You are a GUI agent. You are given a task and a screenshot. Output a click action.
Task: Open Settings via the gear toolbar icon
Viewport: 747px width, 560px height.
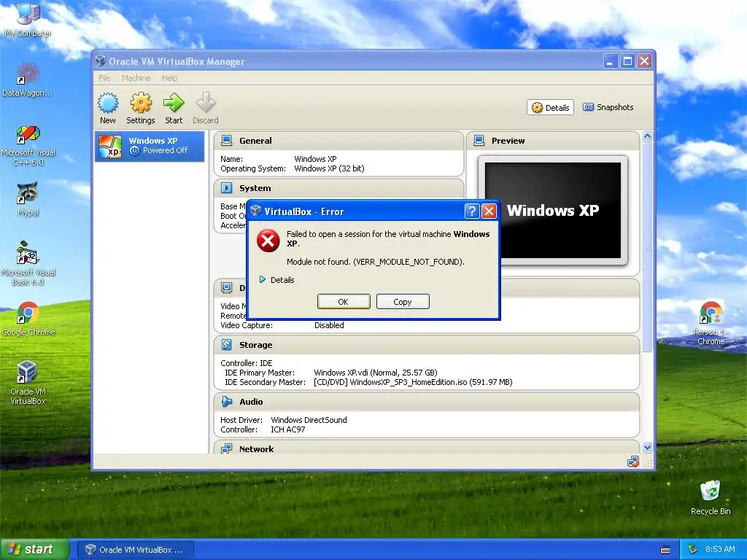(141, 103)
